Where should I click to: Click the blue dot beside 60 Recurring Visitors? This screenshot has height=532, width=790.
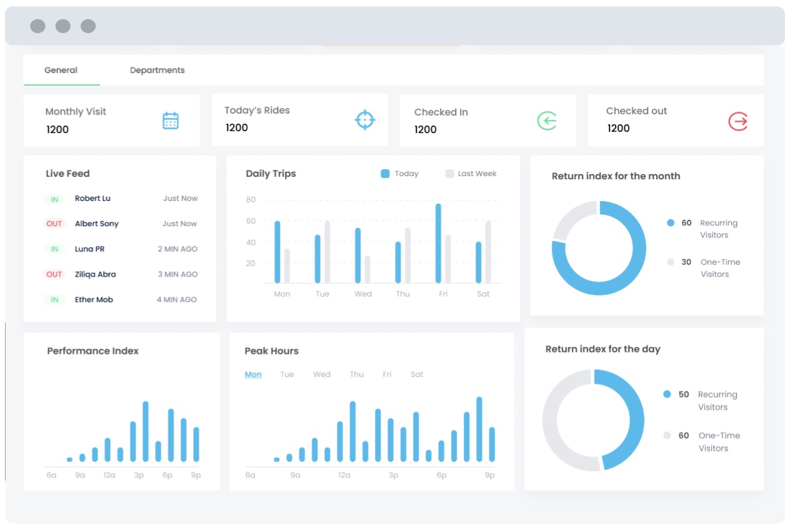point(671,223)
